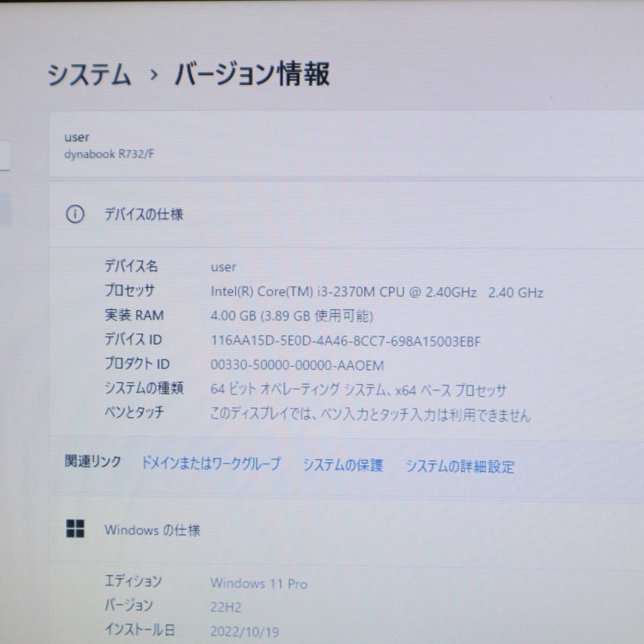Image resolution: width=644 pixels, height=644 pixels.
Task: Click the エディション label
Action: pyautogui.click(x=133, y=581)
